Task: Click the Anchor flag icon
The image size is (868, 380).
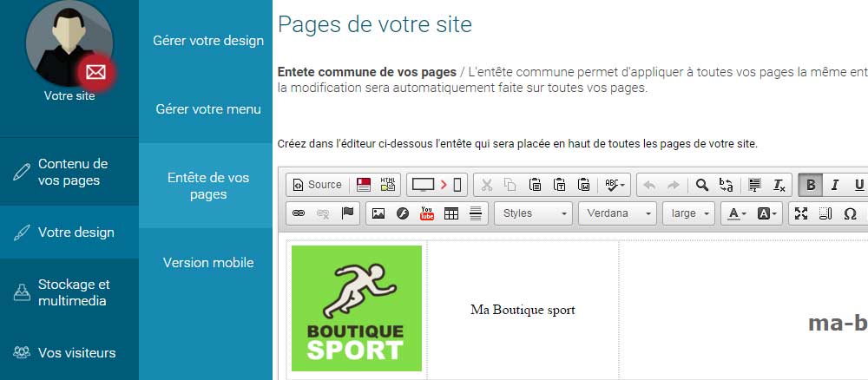Action: (x=347, y=213)
